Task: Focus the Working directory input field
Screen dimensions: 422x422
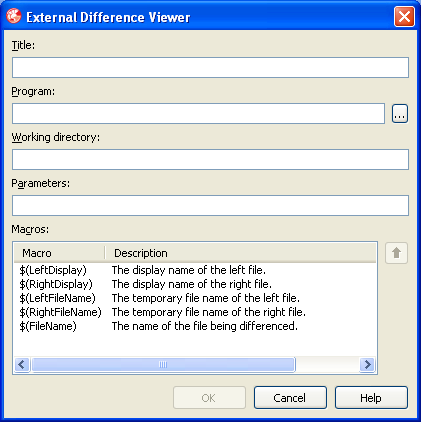Action: 210,160
